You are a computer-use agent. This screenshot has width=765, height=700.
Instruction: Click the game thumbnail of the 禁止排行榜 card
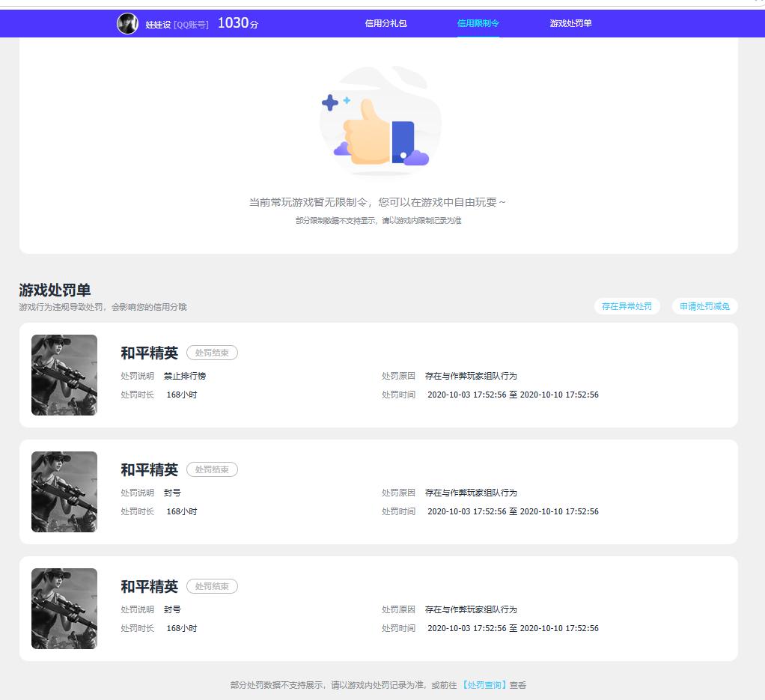[64, 375]
